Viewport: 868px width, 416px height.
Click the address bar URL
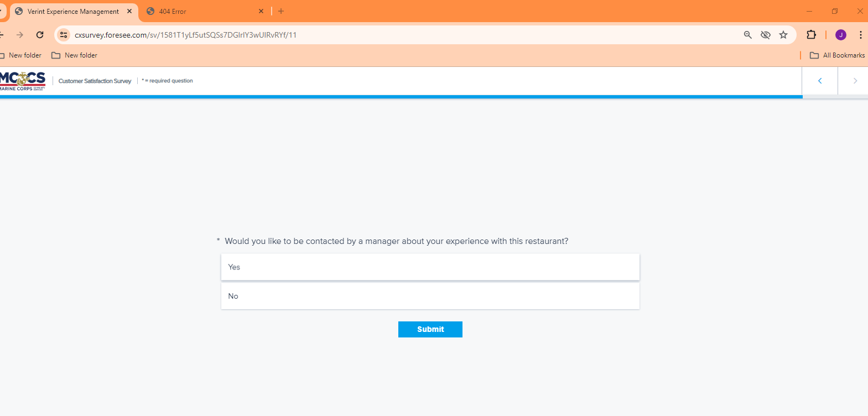tap(185, 35)
